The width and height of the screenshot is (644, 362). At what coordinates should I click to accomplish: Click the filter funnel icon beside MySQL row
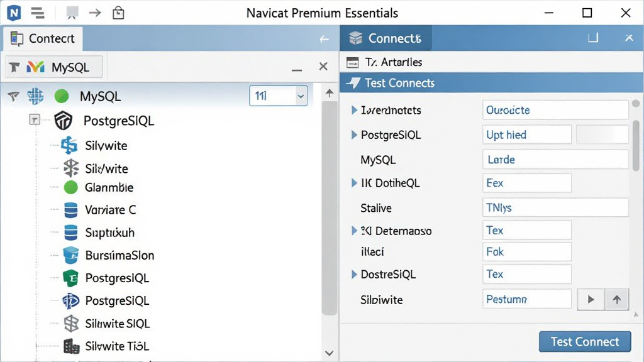(13, 96)
